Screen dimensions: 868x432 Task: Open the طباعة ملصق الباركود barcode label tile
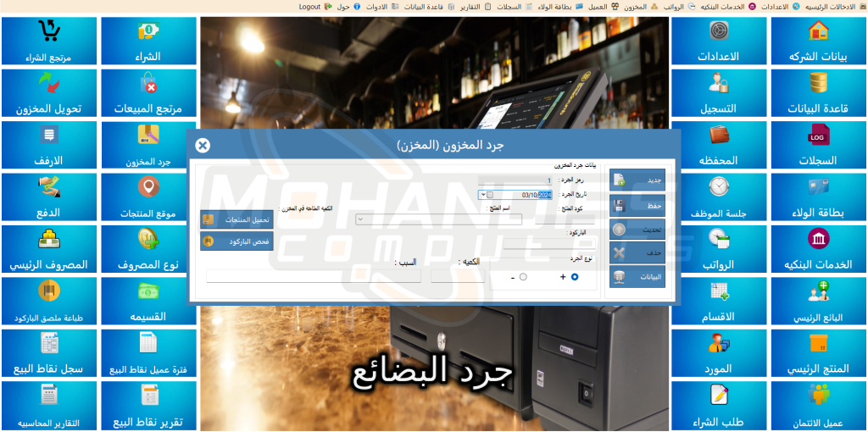48,301
